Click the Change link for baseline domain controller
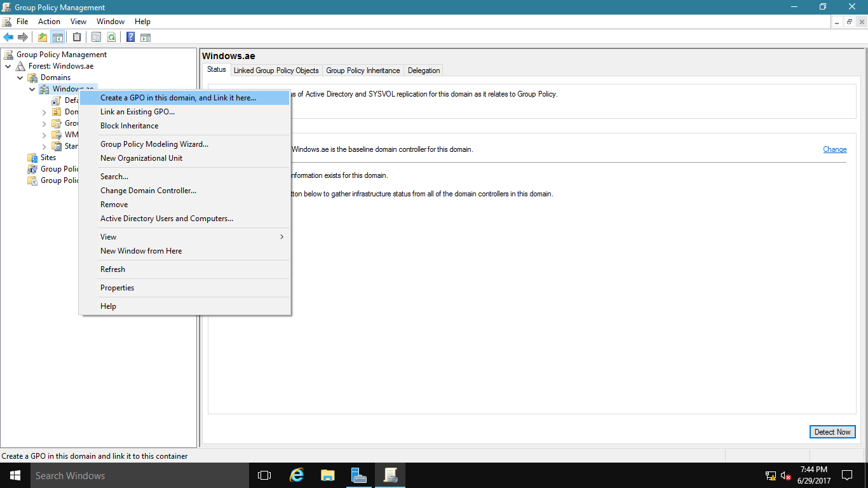The image size is (868, 488). pyautogui.click(x=834, y=149)
